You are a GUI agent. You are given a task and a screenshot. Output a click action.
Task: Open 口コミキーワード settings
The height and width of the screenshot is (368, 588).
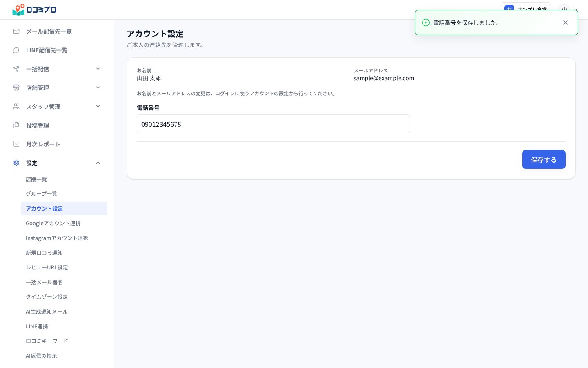click(x=64, y=341)
